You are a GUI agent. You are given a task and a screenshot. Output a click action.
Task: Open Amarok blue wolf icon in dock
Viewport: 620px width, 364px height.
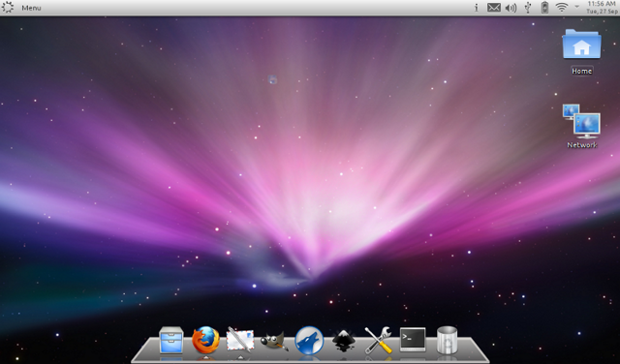(309, 340)
